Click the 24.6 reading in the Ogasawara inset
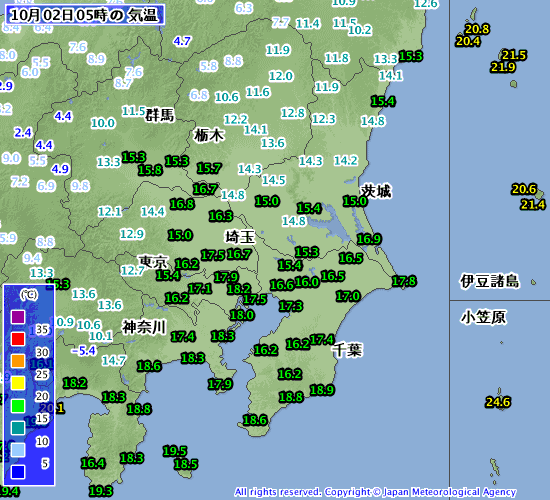The image size is (550, 500). point(498,402)
